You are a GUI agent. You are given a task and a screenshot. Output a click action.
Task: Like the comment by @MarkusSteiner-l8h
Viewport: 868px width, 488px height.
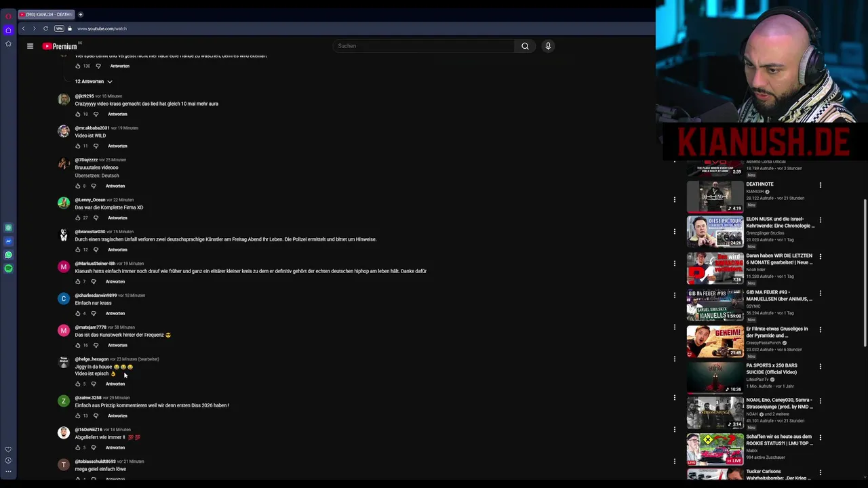pos(77,281)
